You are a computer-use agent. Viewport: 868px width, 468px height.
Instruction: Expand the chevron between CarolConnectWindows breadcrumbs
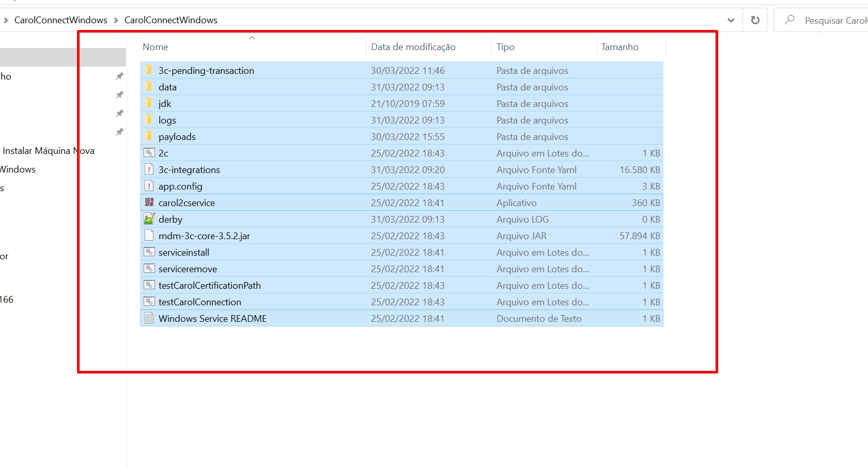click(x=116, y=20)
